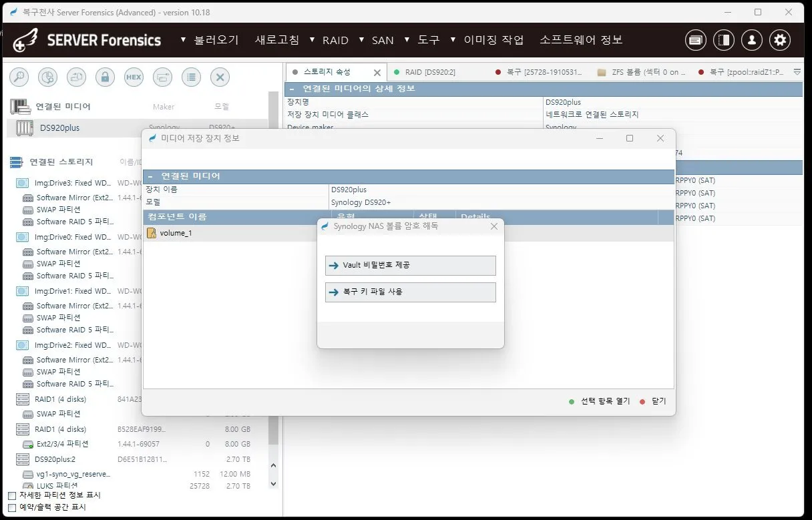Select the volume_1 component row
812x520 pixels.
tap(409, 233)
